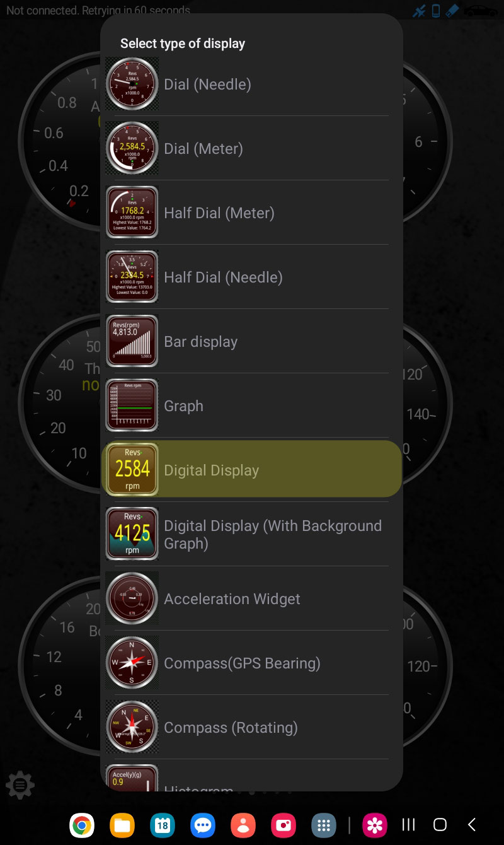Image resolution: width=504 pixels, height=845 pixels.
Task: Tap the home navigation button
Action: tap(440, 824)
